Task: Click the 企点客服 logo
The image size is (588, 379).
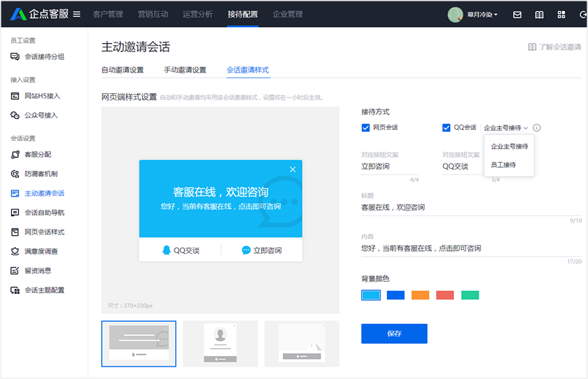Action: click(x=40, y=14)
